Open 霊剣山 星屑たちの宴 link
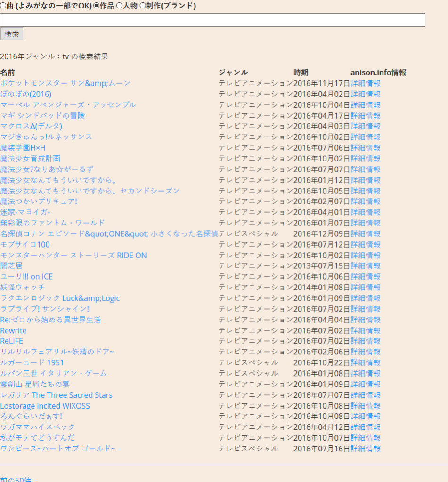Viewport: 448px width, 482px height. 35,384
